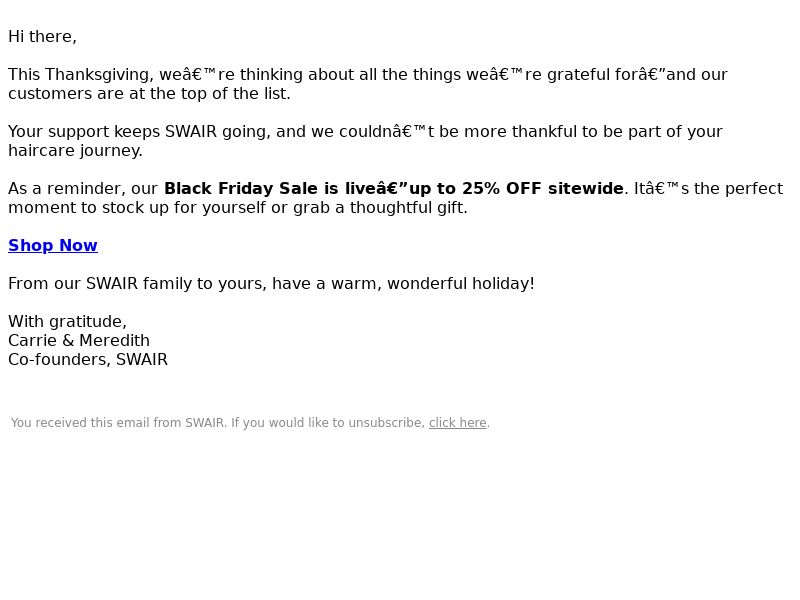The height and width of the screenshot is (600, 800).
Task: Click the word 'Thanksgiving' in first paragraph
Action: (99, 75)
